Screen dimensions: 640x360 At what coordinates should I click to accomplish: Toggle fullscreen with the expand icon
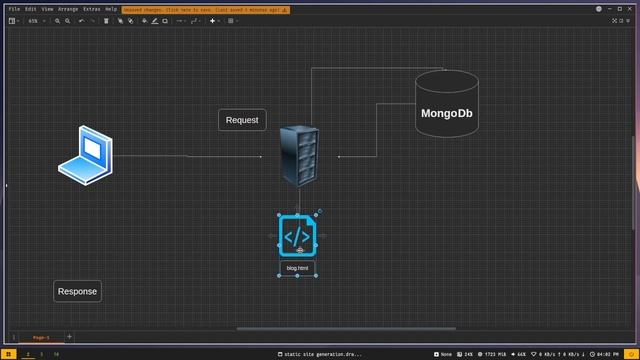[x=614, y=21]
